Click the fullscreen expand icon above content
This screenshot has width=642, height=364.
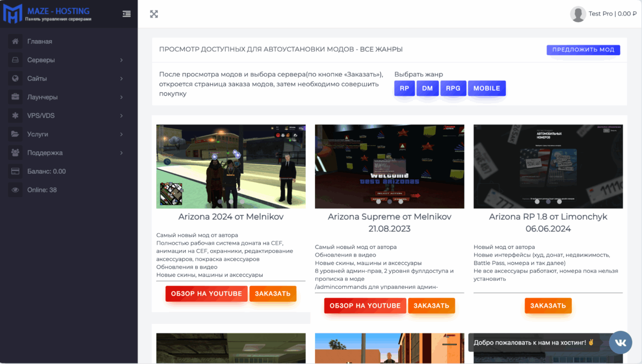coord(154,14)
